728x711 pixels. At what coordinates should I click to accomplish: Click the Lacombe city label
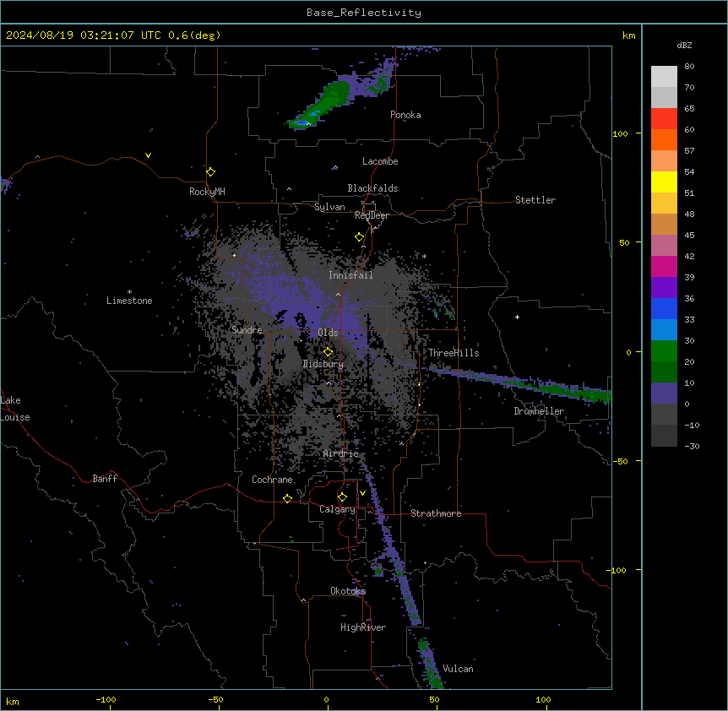[380, 161]
